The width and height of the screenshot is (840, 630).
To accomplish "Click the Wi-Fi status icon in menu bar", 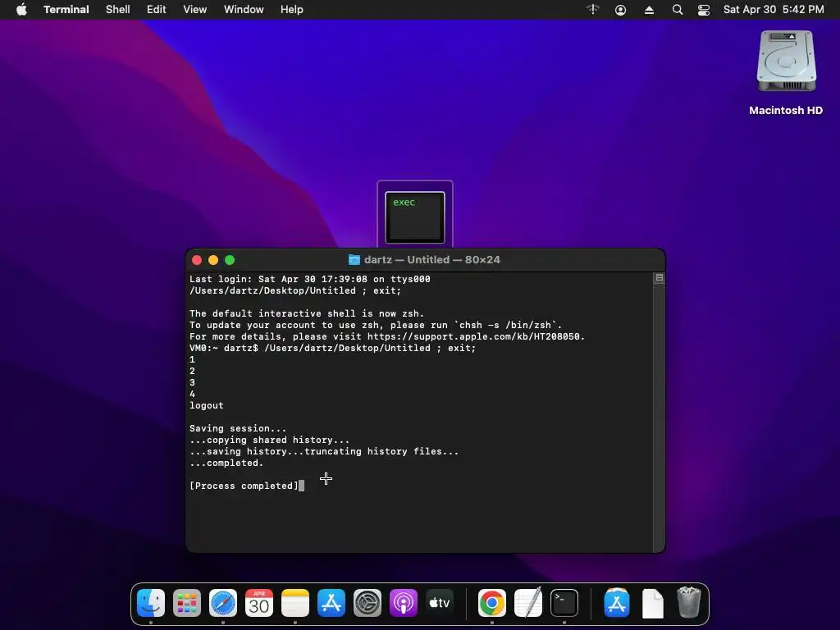I will [x=592, y=10].
